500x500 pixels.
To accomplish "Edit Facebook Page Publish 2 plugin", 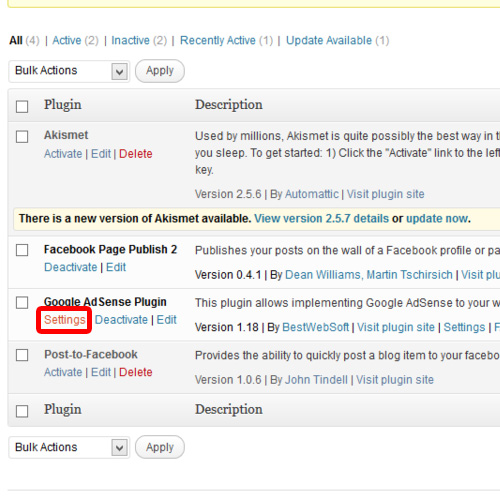I will [116, 267].
